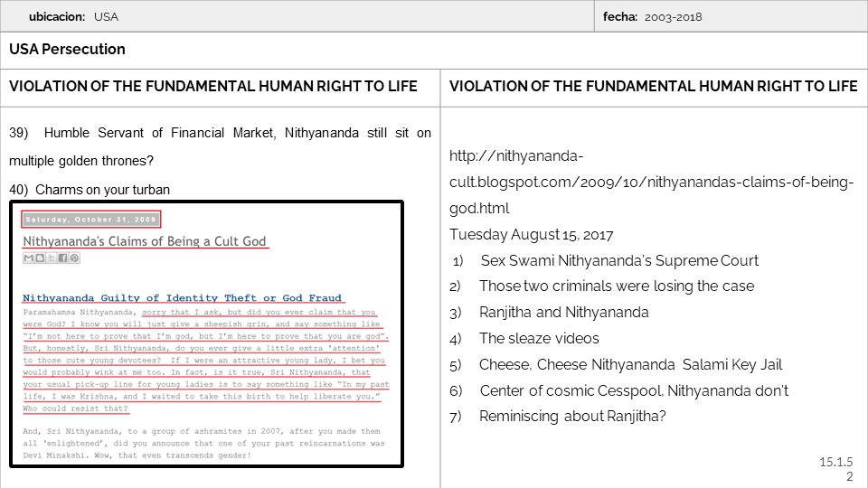868x488 pixels.
Task: Click the Share to Facebook icon
Action: (63, 258)
